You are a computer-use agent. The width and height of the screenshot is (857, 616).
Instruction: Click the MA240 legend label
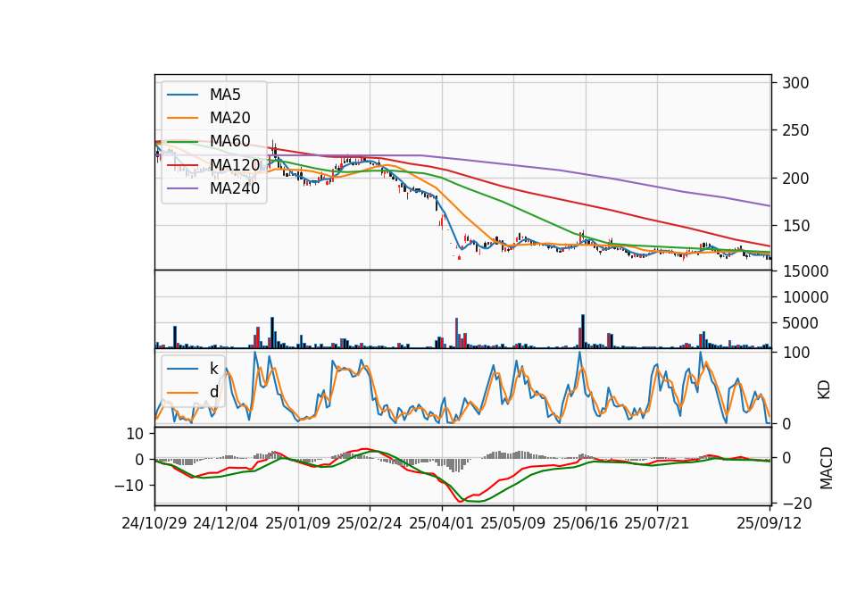235,188
